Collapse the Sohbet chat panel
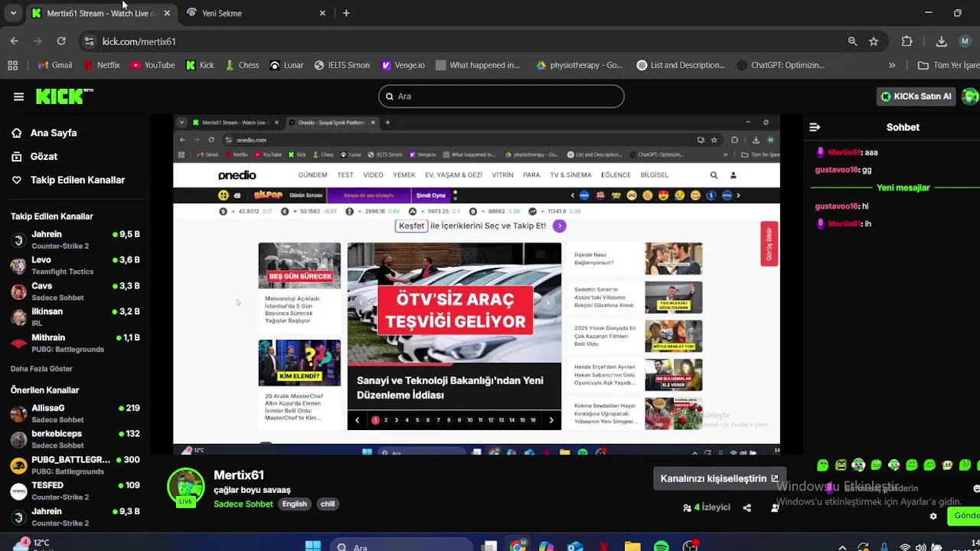This screenshot has height=551, width=980. (x=815, y=127)
